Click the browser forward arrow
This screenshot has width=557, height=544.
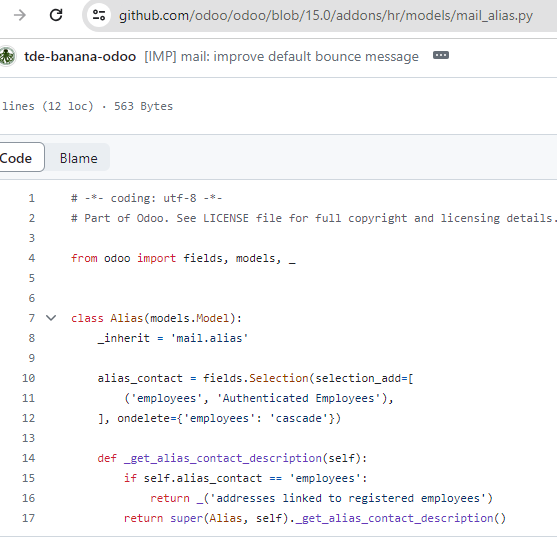(20, 15)
